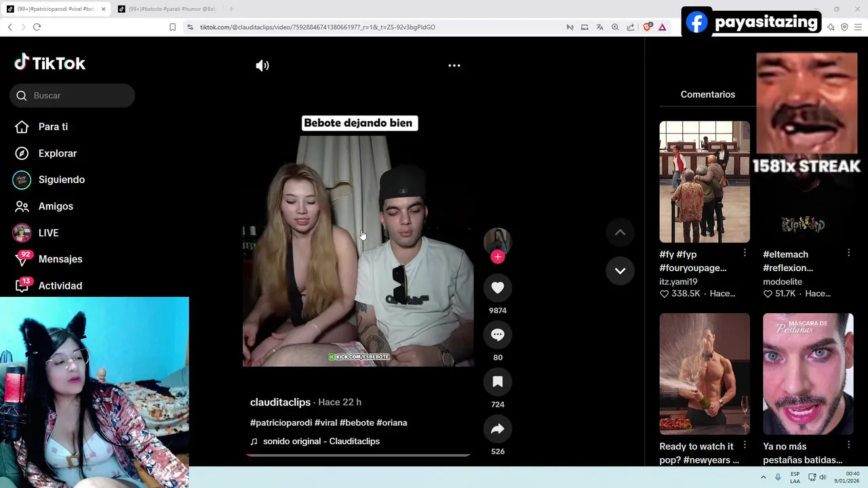Open comments via speech bubble icon
Image resolution: width=868 pixels, height=488 pixels.
point(498,335)
